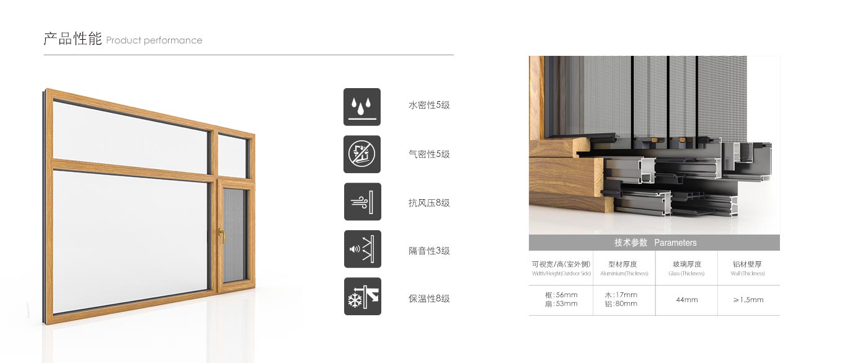Click the 铝材壁厚 Wall column header
868x363 pixels.
[748, 268]
